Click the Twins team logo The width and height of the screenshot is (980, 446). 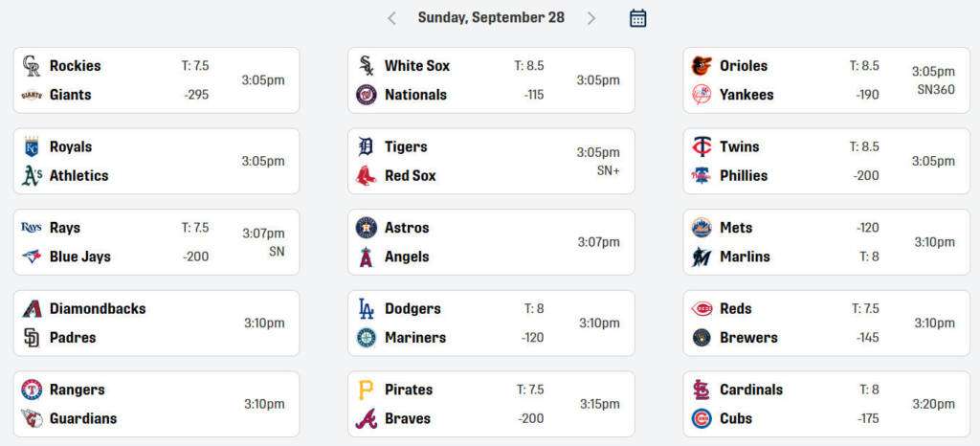[702, 147]
